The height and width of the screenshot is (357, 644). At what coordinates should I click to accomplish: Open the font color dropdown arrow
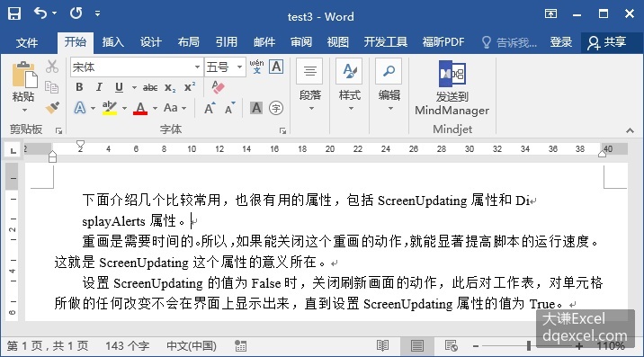(x=156, y=109)
